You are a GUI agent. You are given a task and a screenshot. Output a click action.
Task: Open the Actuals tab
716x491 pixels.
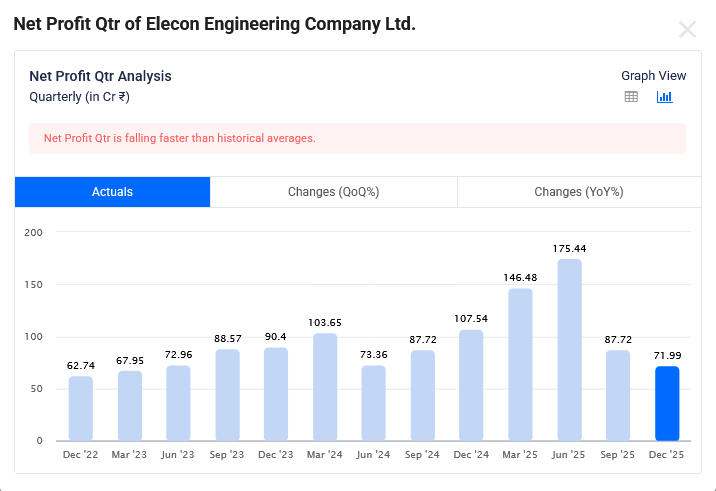click(112, 192)
